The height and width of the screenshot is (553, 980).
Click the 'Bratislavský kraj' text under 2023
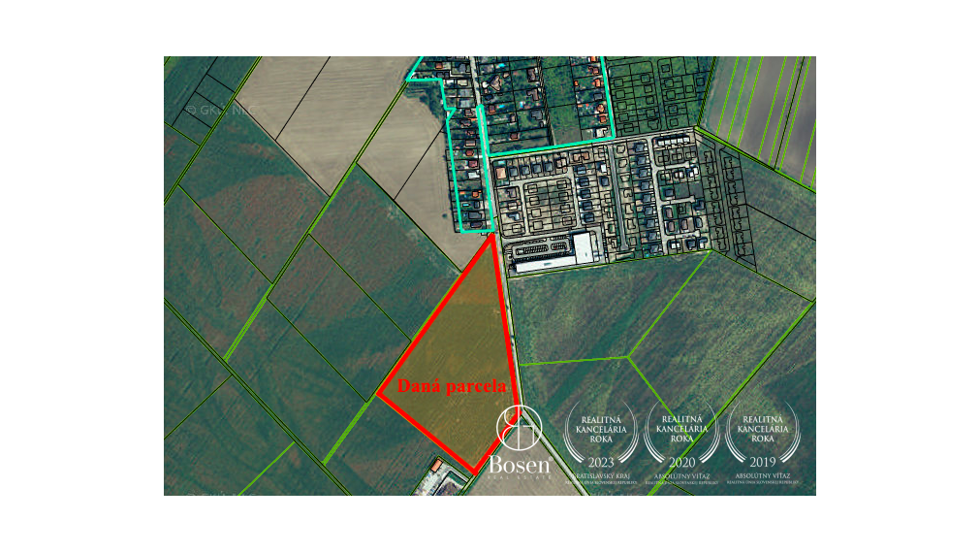tap(601, 477)
